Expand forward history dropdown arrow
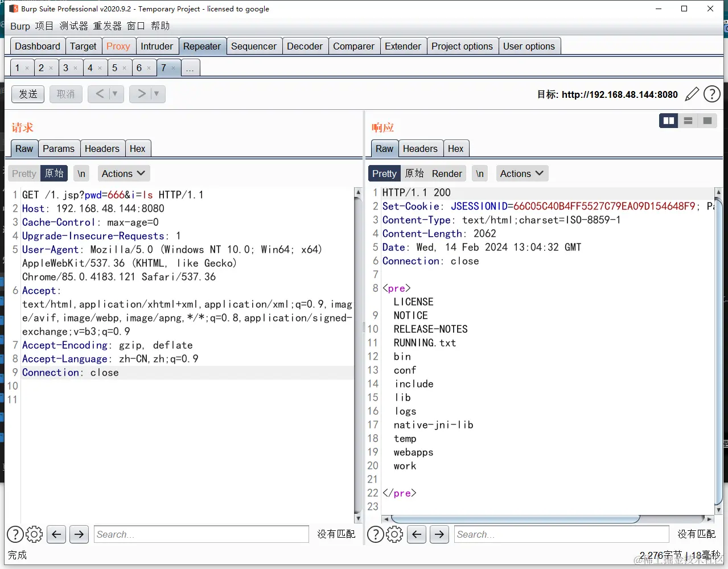Screen dimensions: 728x569 [x=156, y=94]
